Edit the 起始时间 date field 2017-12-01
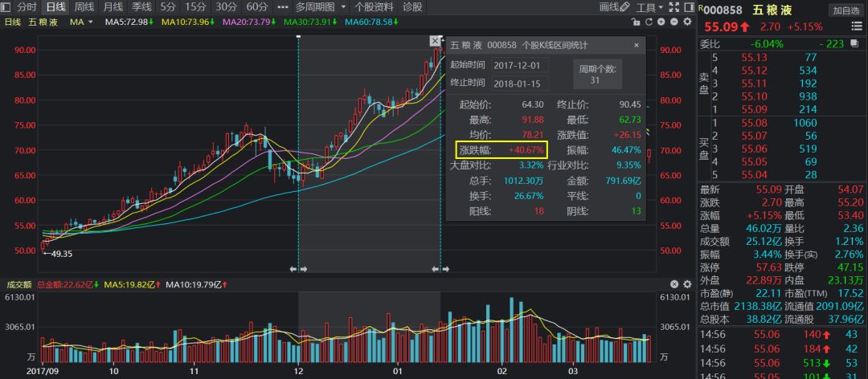The width and height of the screenshot is (868, 379). 520,65
